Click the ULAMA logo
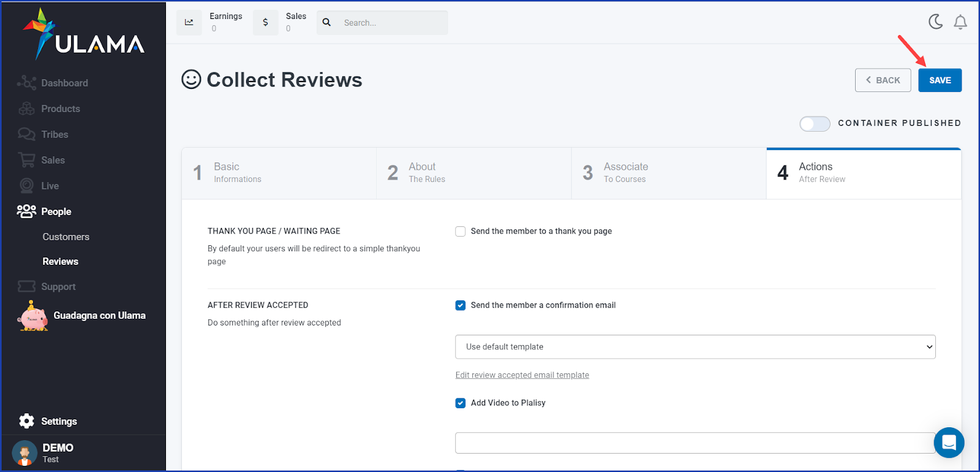Viewport: 980px width, 472px height. 84,34
